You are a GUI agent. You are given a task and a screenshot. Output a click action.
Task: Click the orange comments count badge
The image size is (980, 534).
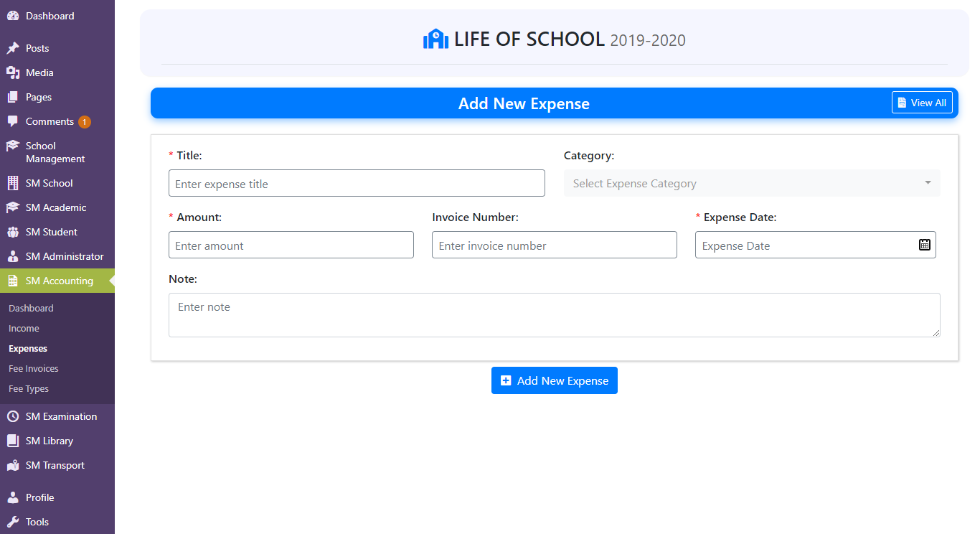tap(85, 122)
